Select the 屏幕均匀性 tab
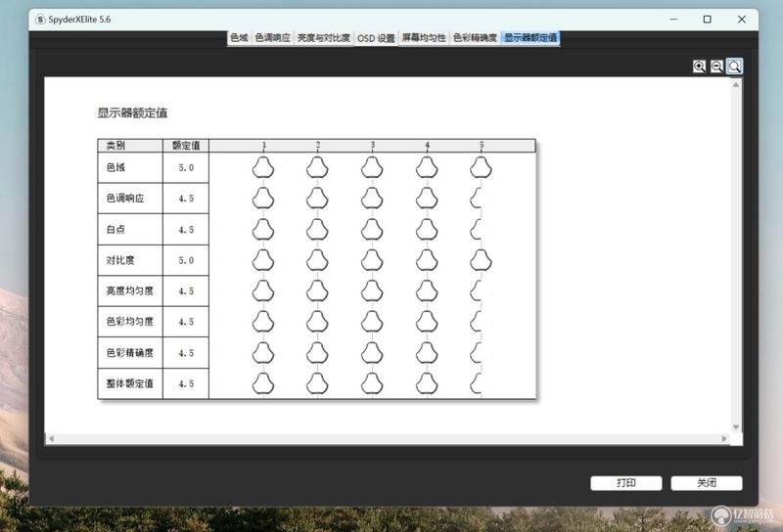The image size is (783, 532). point(424,38)
